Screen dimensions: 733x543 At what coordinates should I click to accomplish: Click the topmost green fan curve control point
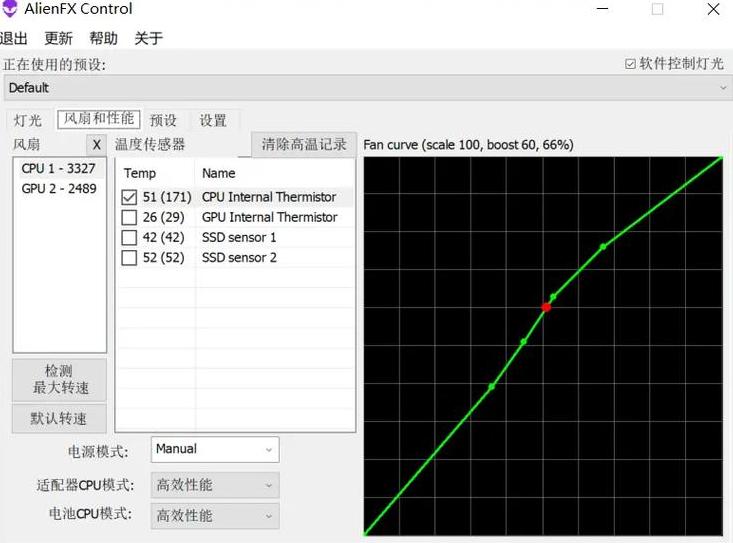click(603, 246)
